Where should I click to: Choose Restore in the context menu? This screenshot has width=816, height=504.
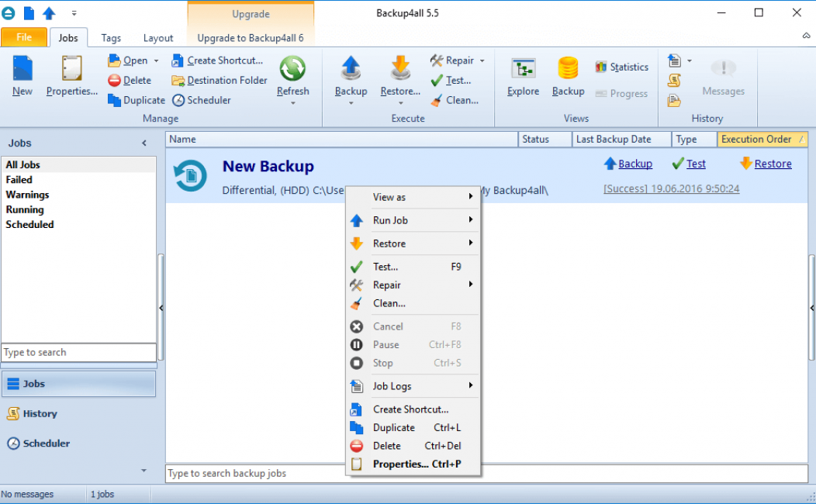413,243
